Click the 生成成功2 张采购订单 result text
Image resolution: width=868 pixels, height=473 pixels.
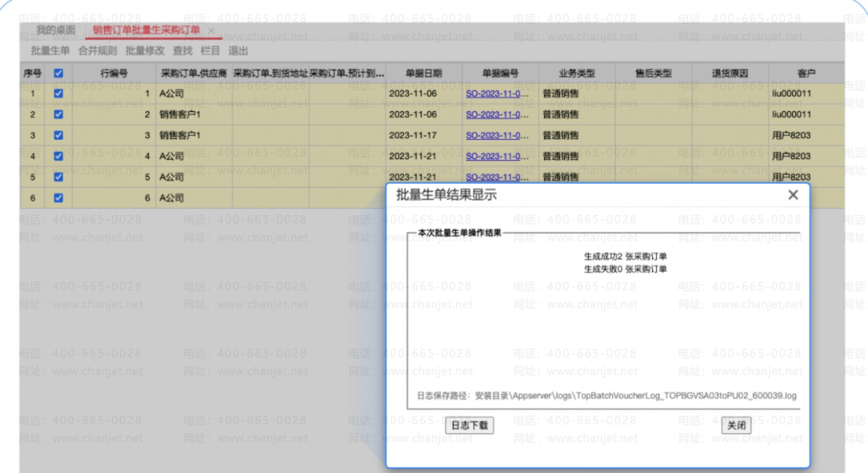pyautogui.click(x=625, y=257)
